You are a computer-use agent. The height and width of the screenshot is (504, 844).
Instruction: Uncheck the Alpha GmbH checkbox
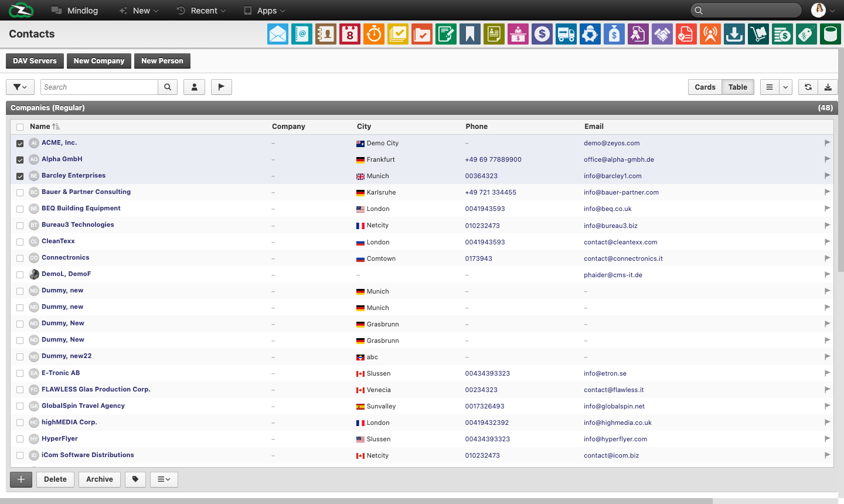click(x=20, y=160)
